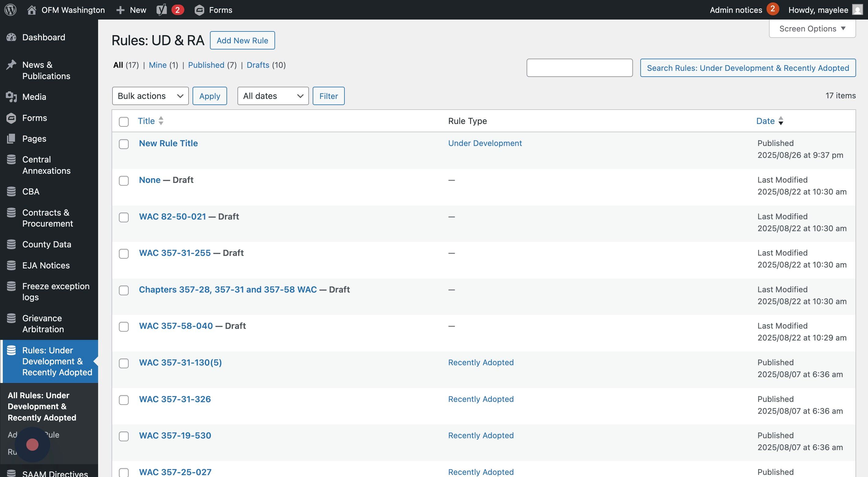Check the box for New Rule Title
The height and width of the screenshot is (477, 868).
click(x=124, y=144)
